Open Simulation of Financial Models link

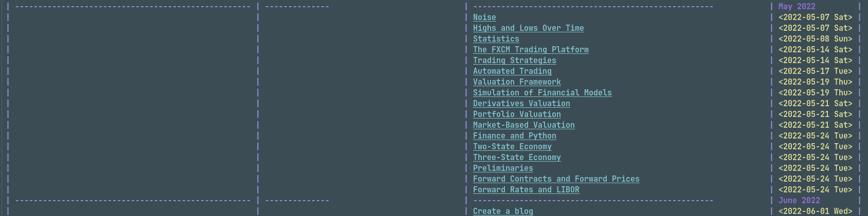542,93
